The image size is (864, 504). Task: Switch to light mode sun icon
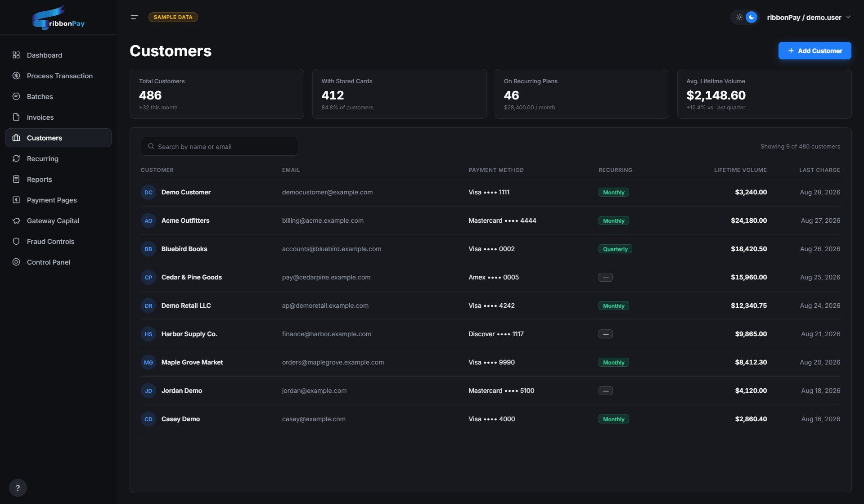click(739, 17)
